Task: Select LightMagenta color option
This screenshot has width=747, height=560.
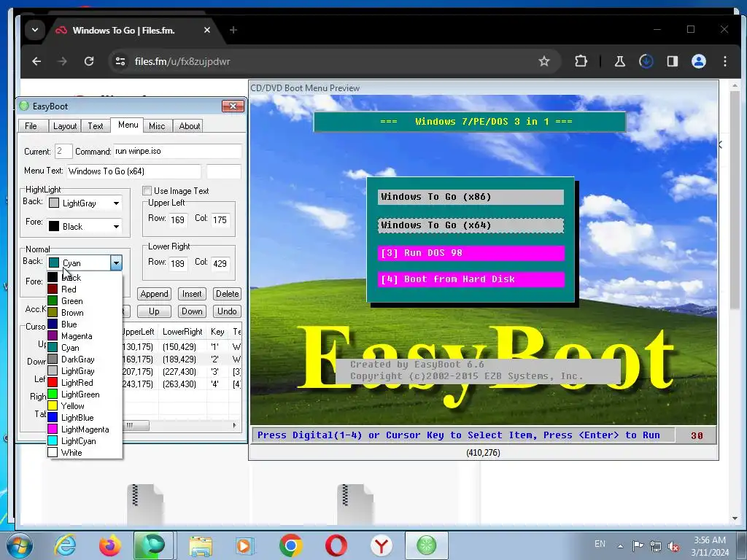Action: point(85,429)
